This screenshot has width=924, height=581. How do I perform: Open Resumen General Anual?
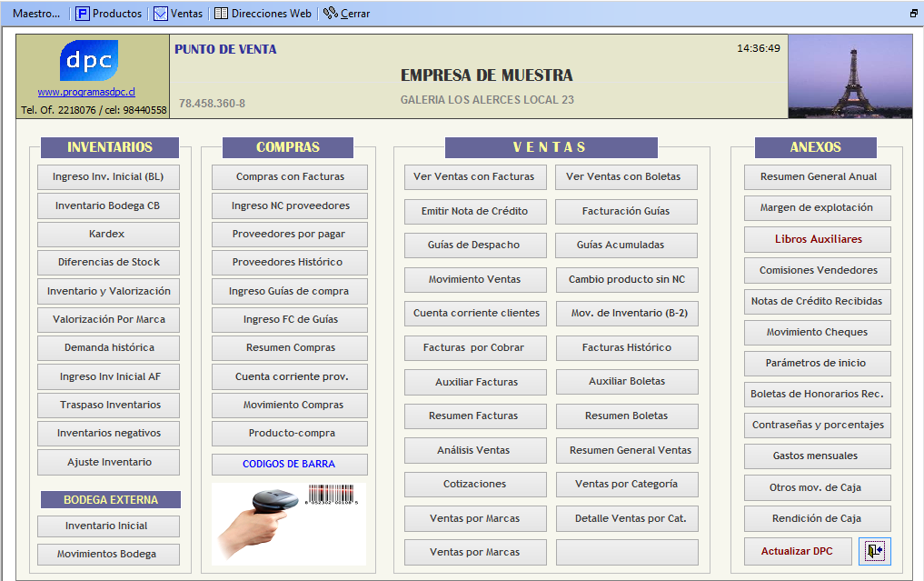817,177
